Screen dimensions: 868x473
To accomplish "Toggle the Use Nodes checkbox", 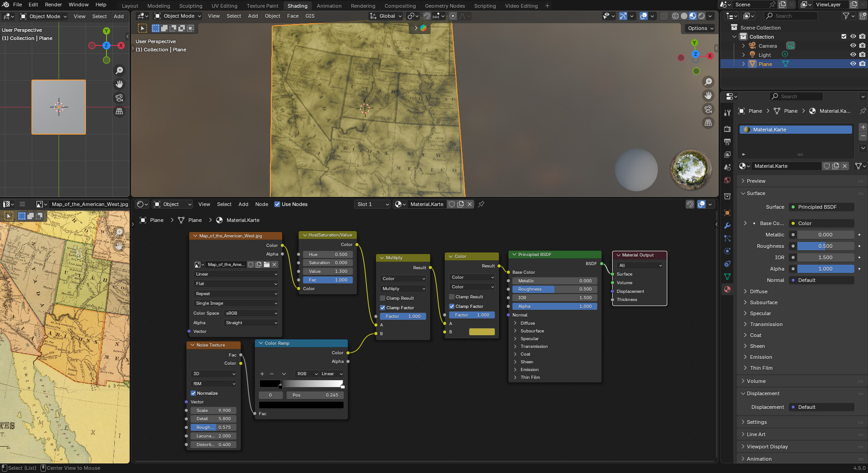I will point(277,204).
